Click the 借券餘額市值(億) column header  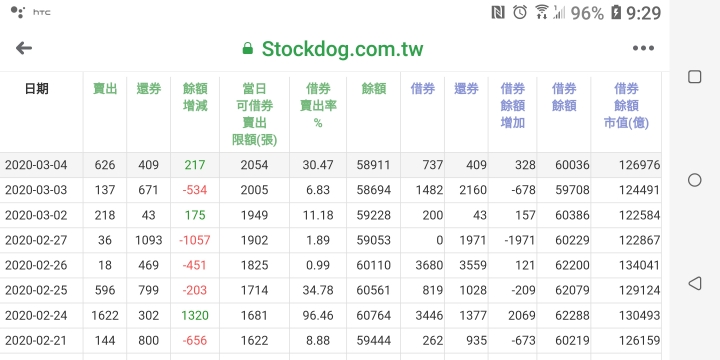(x=626, y=106)
